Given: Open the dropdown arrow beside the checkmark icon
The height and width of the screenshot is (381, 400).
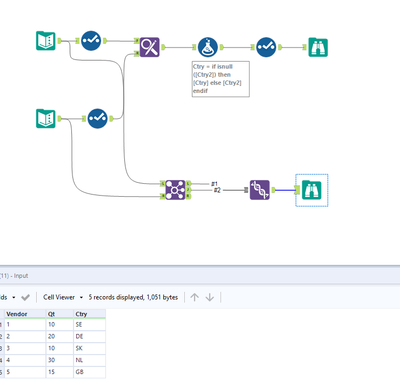Looking at the screenshot, I should (14, 297).
